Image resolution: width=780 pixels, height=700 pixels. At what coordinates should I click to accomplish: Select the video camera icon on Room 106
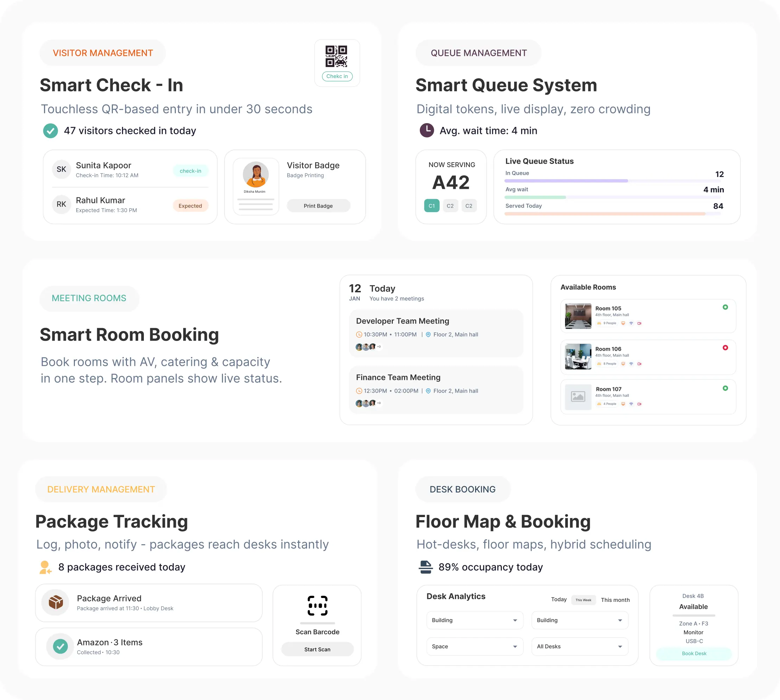(x=640, y=363)
